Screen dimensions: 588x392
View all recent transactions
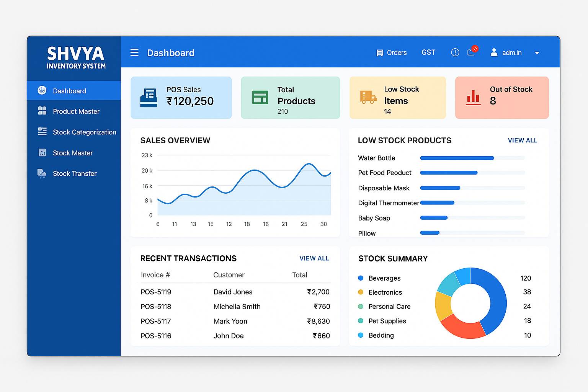tap(314, 258)
